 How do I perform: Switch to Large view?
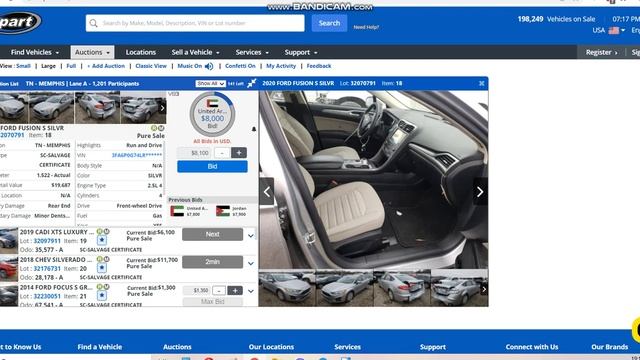click(48, 66)
